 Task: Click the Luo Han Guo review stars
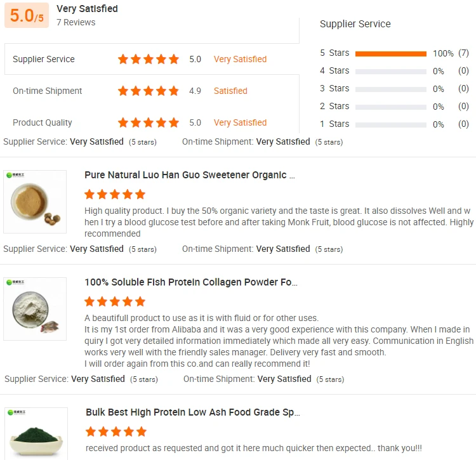pyautogui.click(x=115, y=194)
